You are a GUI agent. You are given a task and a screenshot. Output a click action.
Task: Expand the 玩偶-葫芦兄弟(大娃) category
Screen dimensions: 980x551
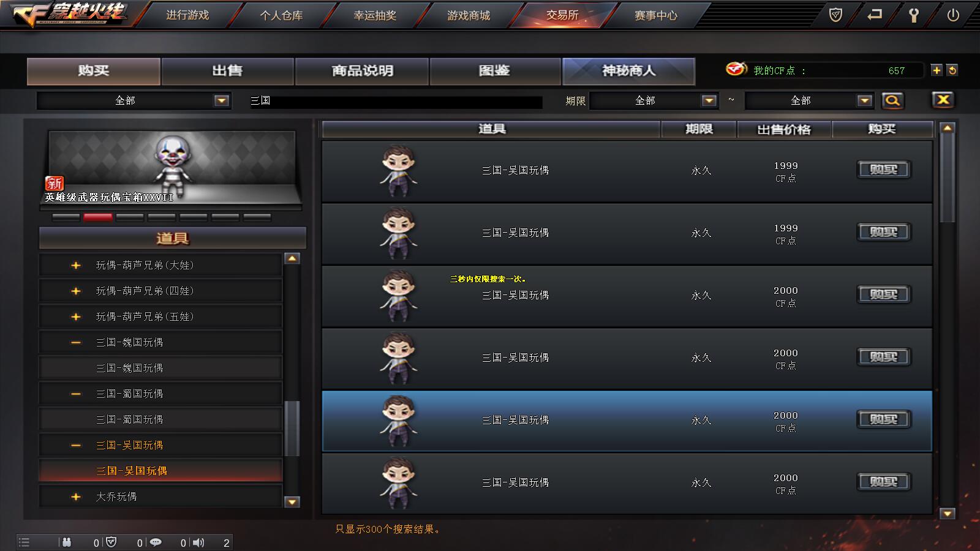click(75, 265)
